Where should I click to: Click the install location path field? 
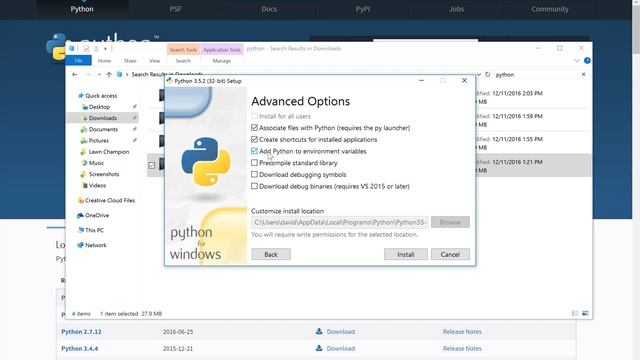(340, 222)
